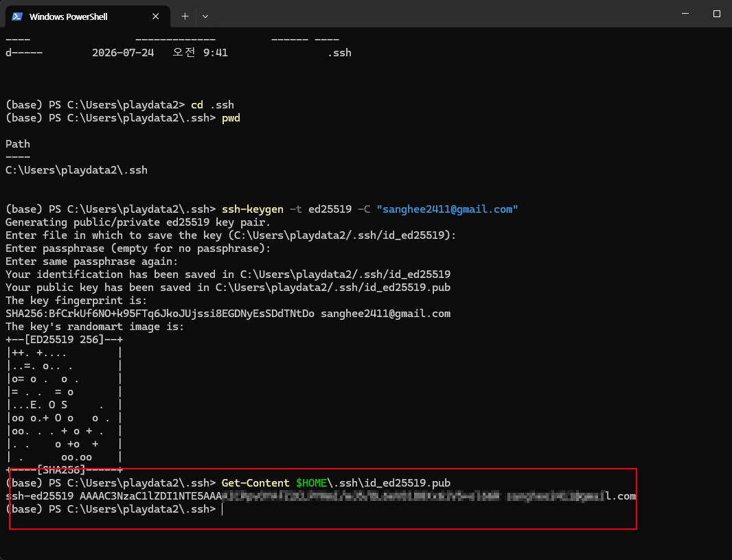This screenshot has width=732, height=560.
Task: Close the Windows PowerShell tab
Action: point(155,16)
